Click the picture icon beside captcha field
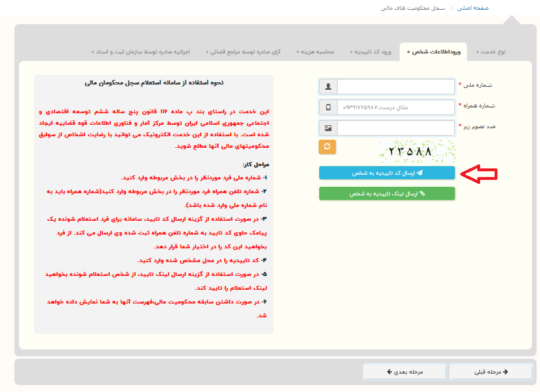This screenshot has height=392, width=540. point(328,128)
